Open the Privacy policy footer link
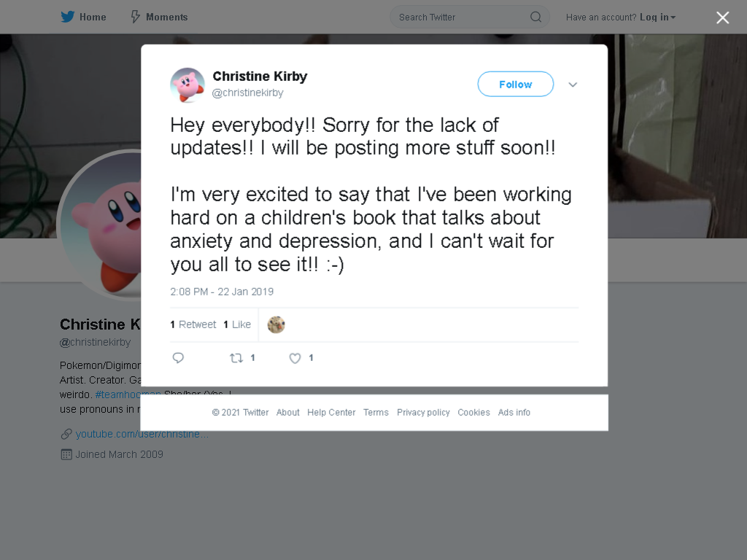The height and width of the screenshot is (560, 747). [x=423, y=413]
